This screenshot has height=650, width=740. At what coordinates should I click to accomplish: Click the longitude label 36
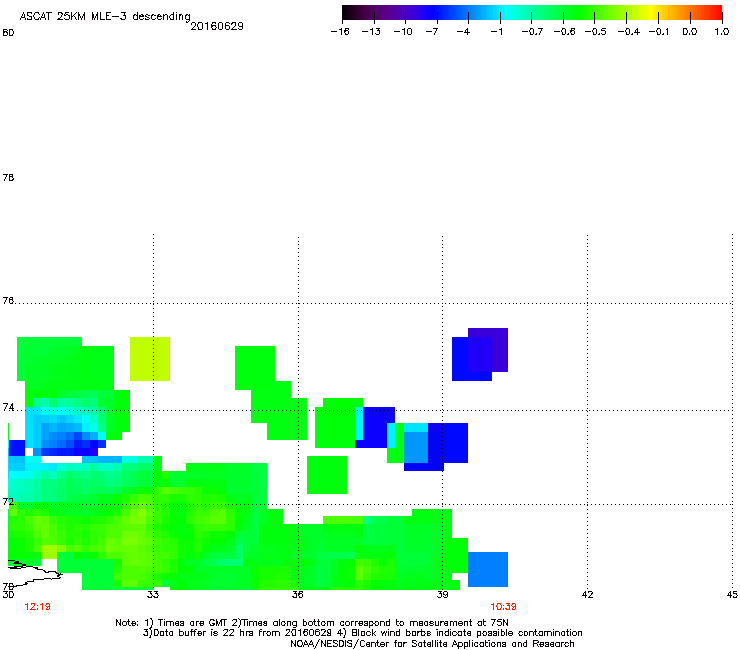coord(297,594)
